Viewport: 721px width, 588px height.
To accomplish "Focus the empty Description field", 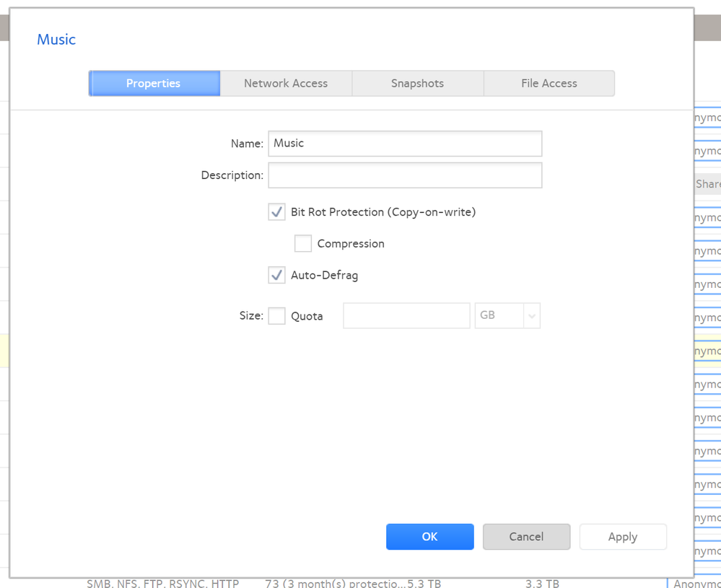I will click(405, 175).
